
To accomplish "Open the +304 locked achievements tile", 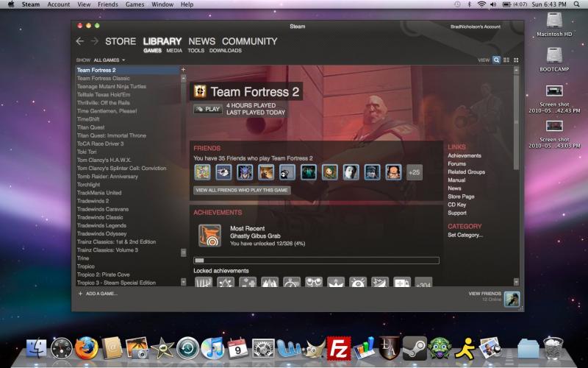I will coord(423,283).
